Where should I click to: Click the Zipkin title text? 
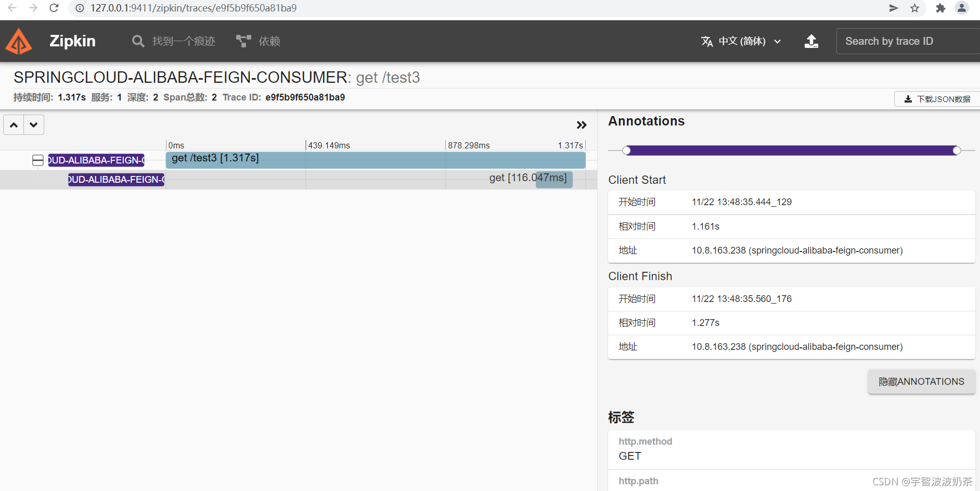[x=72, y=41]
